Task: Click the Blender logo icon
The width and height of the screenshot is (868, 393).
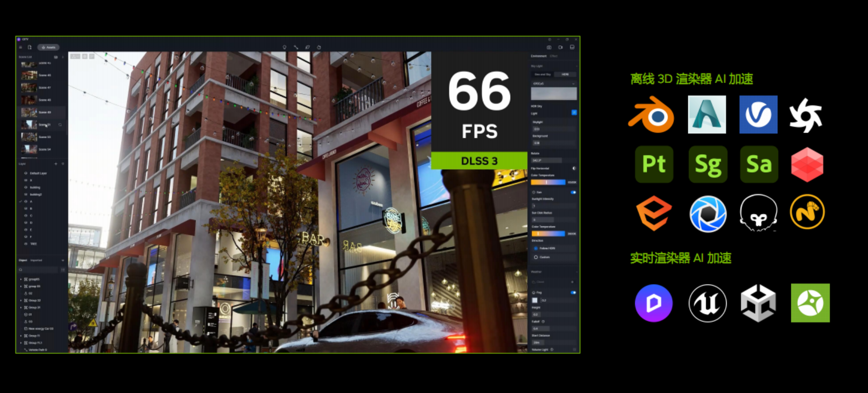Action: pos(651,114)
